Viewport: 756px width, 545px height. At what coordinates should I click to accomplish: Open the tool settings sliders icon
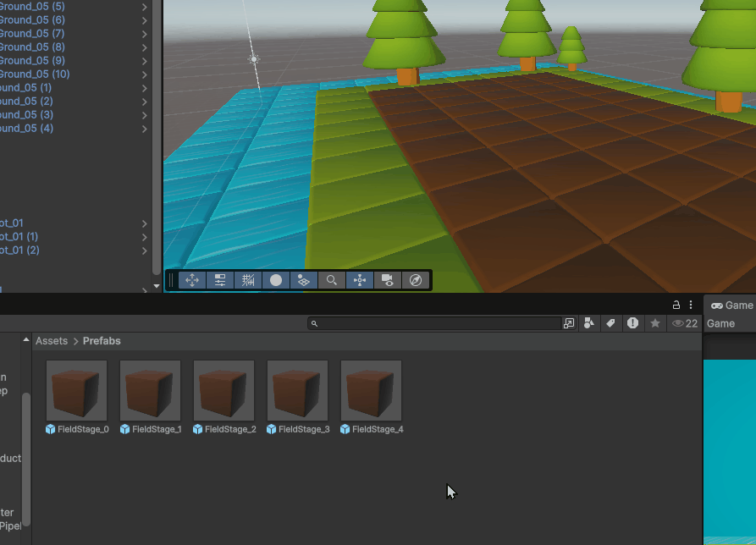click(x=220, y=280)
